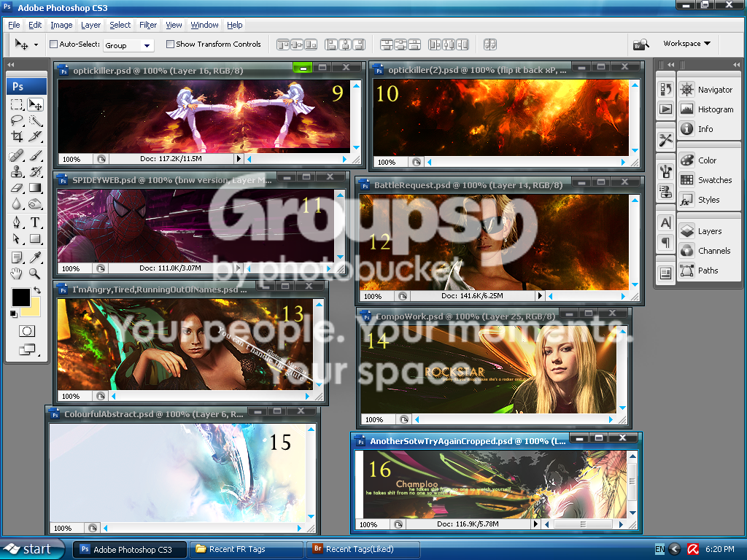The height and width of the screenshot is (560, 747).
Task: Open the Swatches panel
Action: 709,180
